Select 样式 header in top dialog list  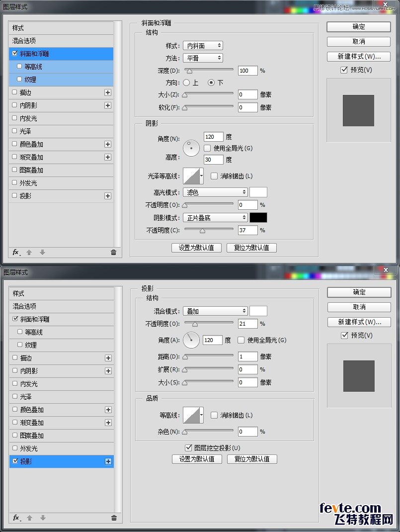pyautogui.click(x=61, y=28)
